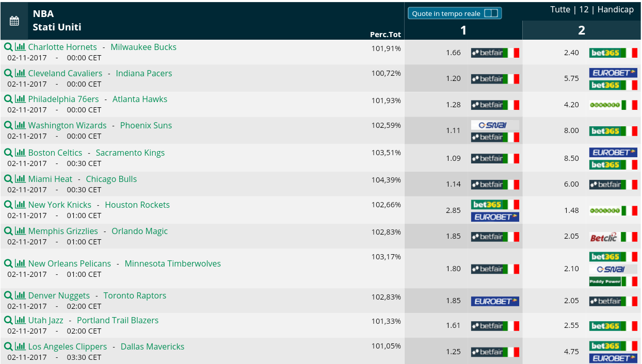Click the magnifier icon for New Orleans Pelicans match

tap(8, 263)
